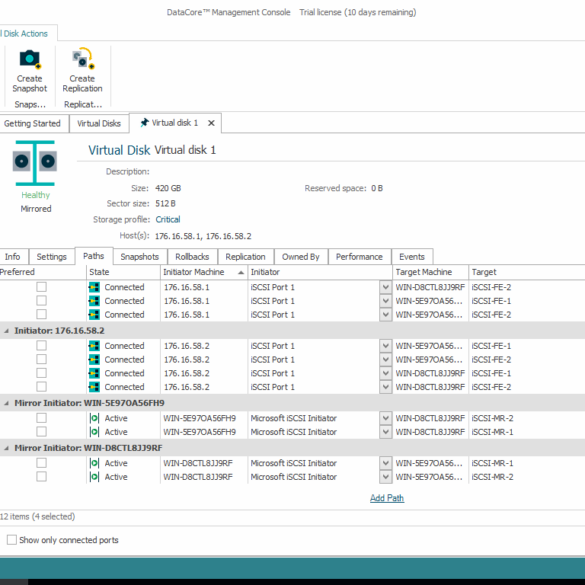Open the Critical storage profile link
This screenshot has height=585, width=585.
click(x=168, y=219)
